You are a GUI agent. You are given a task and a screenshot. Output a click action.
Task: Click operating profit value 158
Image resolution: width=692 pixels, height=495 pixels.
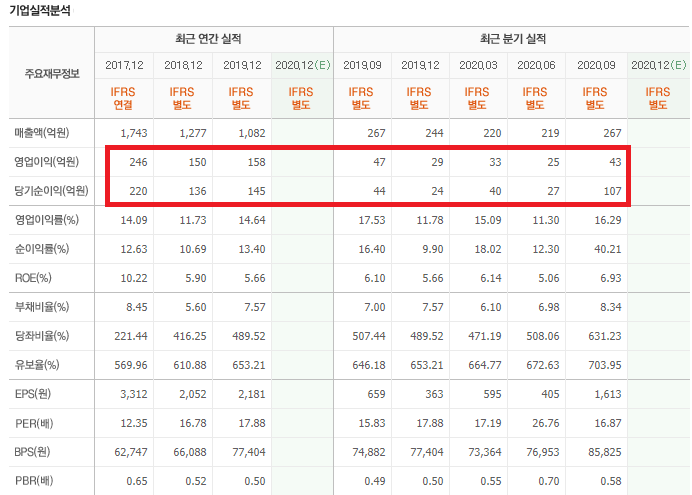pos(256,162)
